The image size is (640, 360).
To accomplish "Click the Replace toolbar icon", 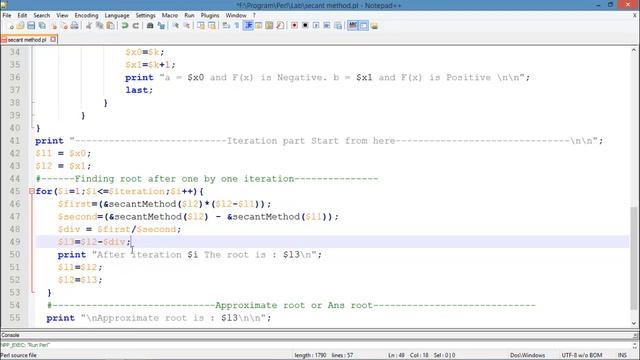I will click(x=161, y=26).
